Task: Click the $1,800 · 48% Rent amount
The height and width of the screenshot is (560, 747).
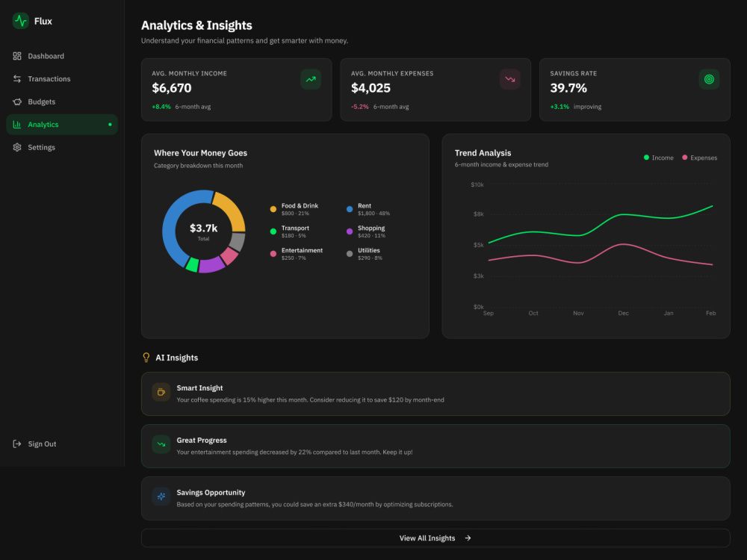Action: pos(374,214)
